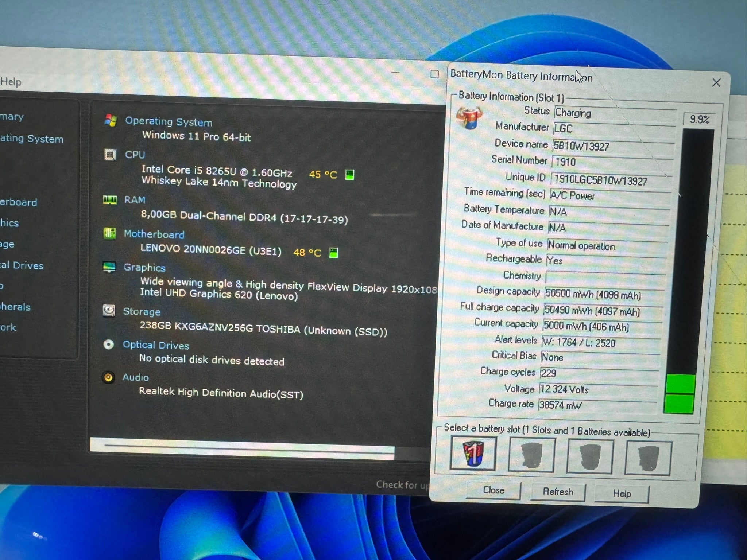This screenshot has height=560, width=747.
Task: Click the Time remaining field A/C Power
Action: pos(610,196)
